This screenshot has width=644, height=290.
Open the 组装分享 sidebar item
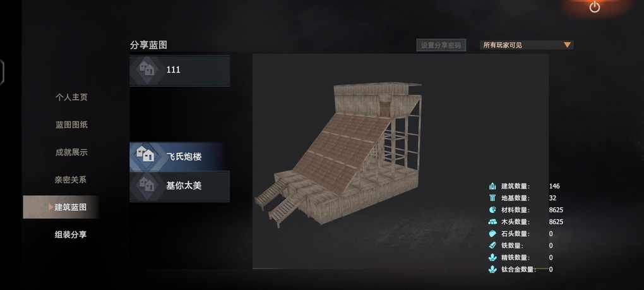click(x=71, y=235)
